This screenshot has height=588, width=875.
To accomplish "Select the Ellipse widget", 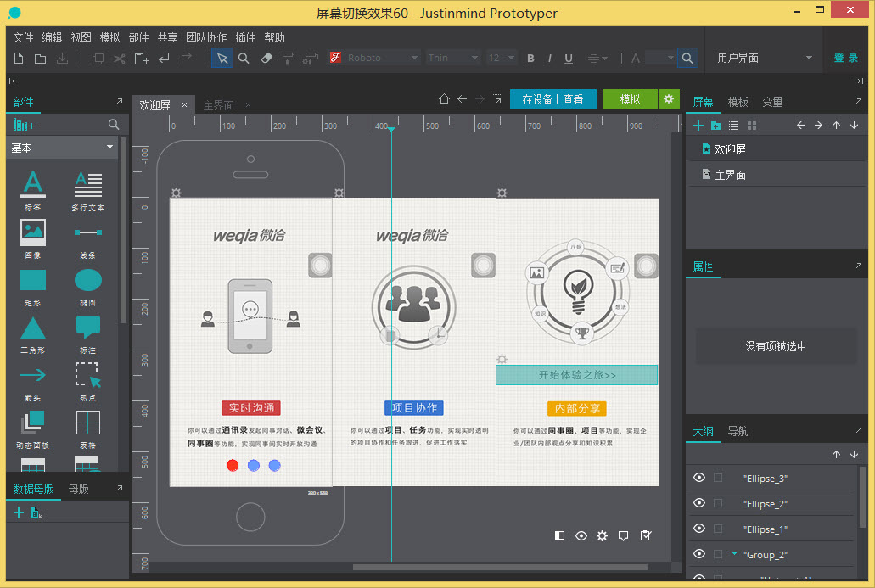I will (x=87, y=287).
